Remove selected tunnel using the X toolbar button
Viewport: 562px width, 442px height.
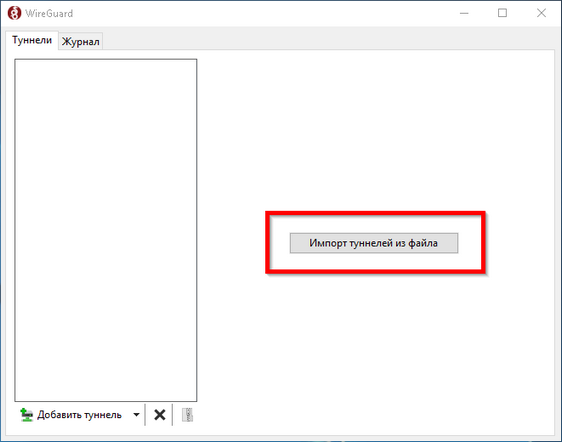pyautogui.click(x=159, y=415)
